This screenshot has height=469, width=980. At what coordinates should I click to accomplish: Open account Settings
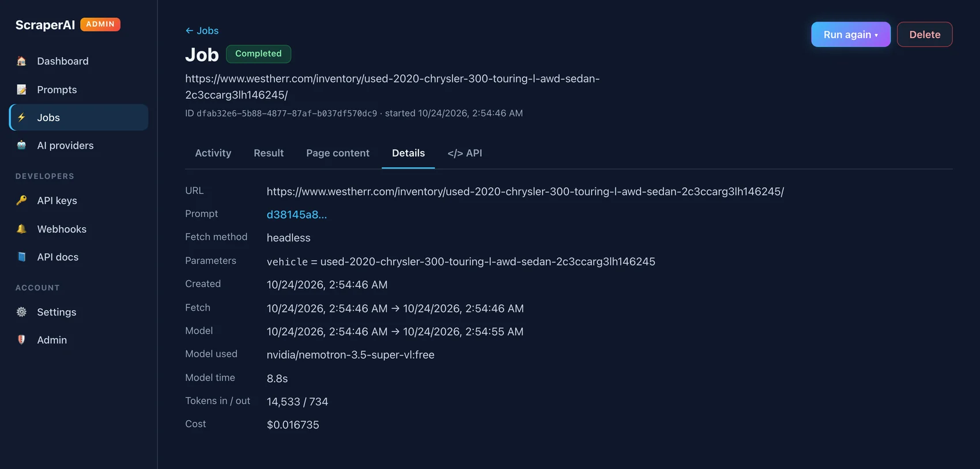(78, 312)
